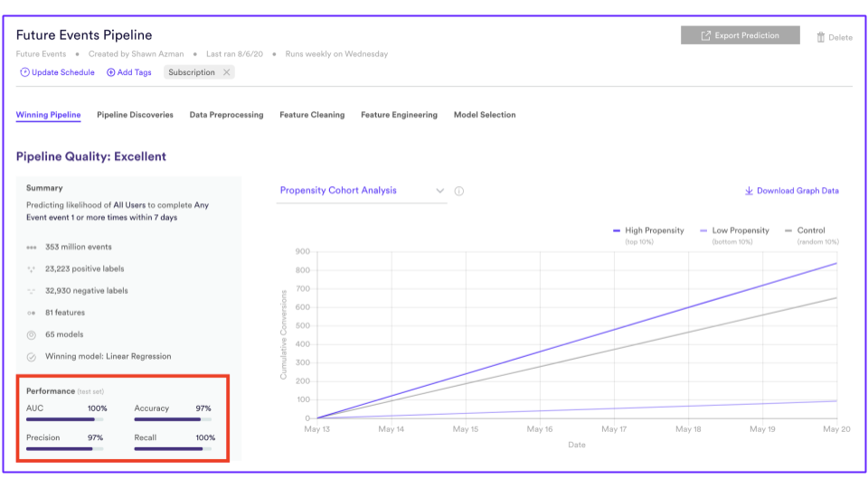The image size is (868, 488).
Task: Click the AUC performance progress bar
Action: pyautogui.click(x=64, y=419)
